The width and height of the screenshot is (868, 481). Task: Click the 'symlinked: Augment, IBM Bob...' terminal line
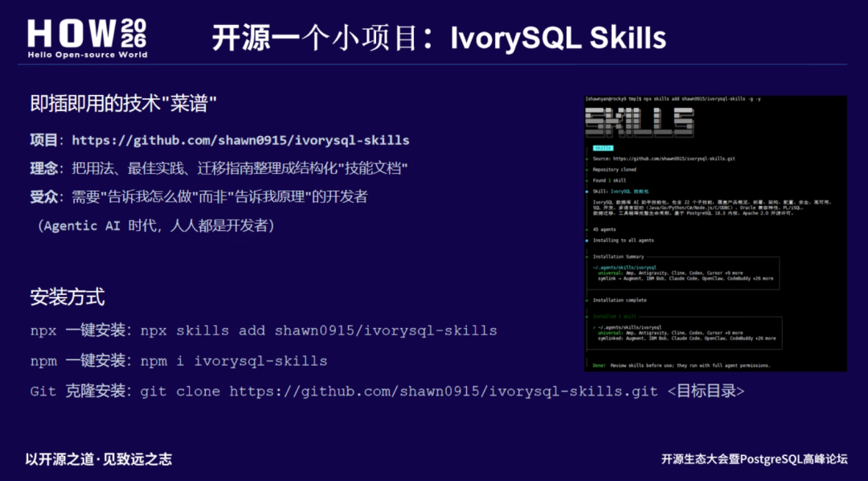point(686,338)
